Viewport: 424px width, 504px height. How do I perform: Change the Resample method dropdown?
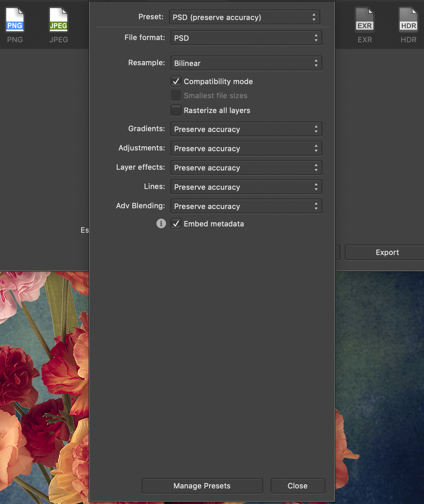tap(246, 63)
